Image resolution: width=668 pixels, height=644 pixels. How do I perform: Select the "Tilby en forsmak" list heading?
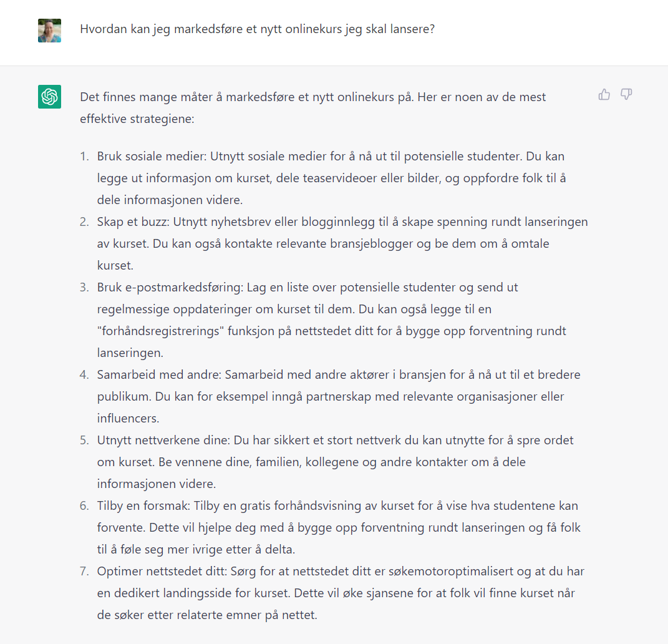tap(143, 506)
